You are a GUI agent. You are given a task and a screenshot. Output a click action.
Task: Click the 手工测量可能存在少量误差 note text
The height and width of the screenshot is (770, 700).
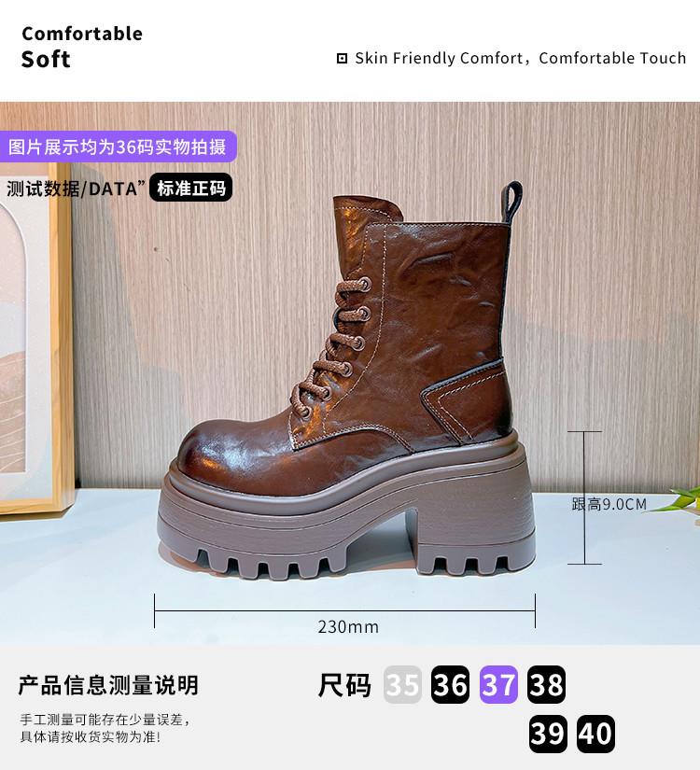point(105,721)
